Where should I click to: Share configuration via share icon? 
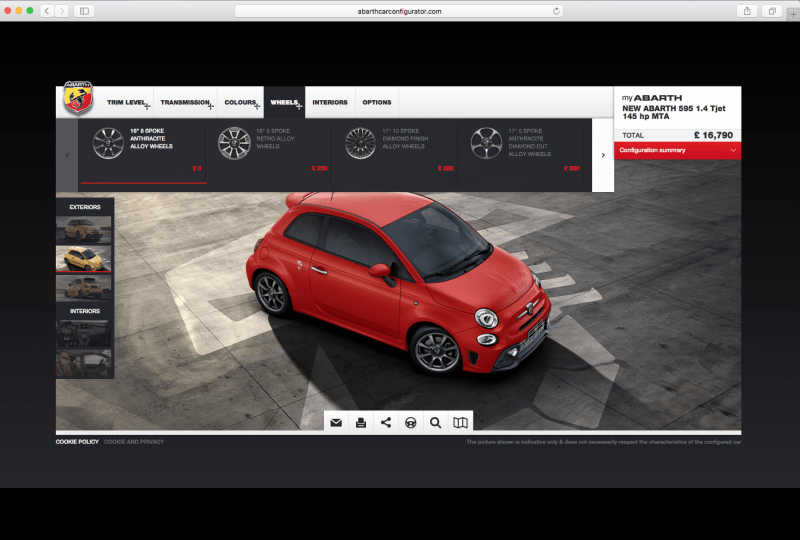(x=386, y=423)
